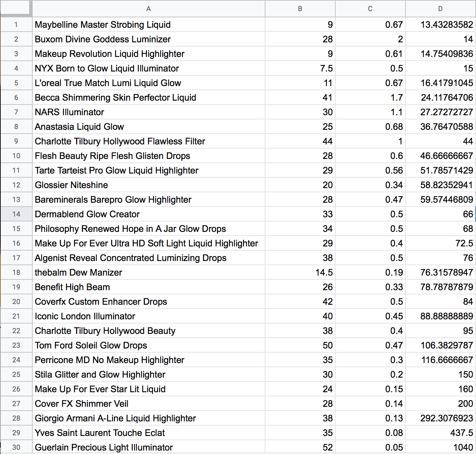The image size is (476, 454).
Task: Select 'thebalm Dew Manizer' cell
Action: coord(149,272)
